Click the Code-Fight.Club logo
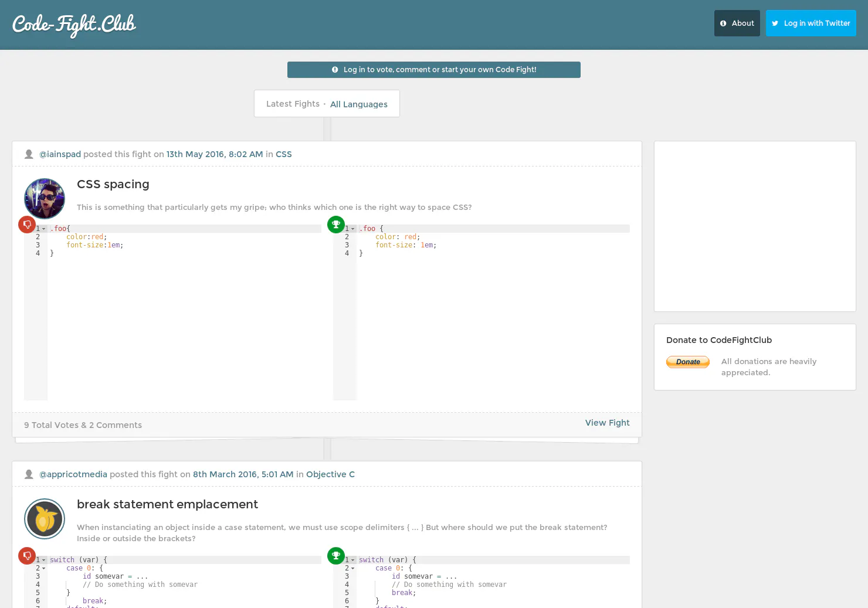 coord(74,25)
